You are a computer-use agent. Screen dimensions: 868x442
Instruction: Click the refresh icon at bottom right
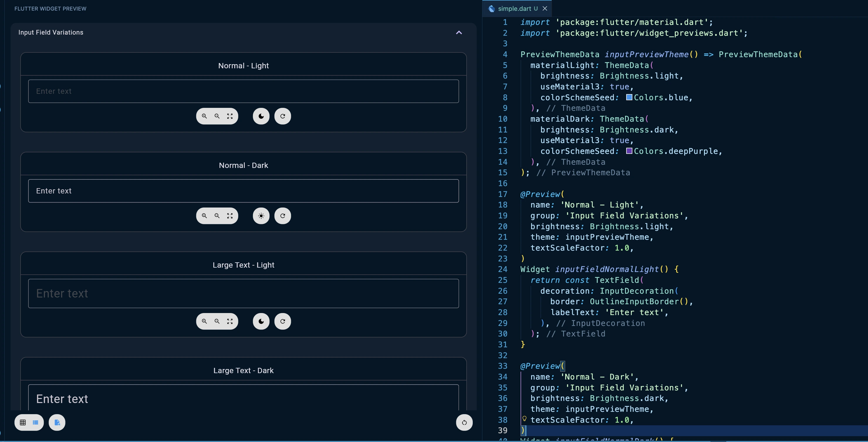click(x=464, y=423)
